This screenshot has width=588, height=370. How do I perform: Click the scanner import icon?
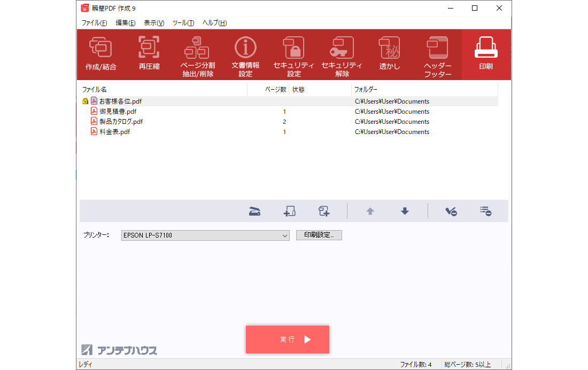(x=254, y=211)
